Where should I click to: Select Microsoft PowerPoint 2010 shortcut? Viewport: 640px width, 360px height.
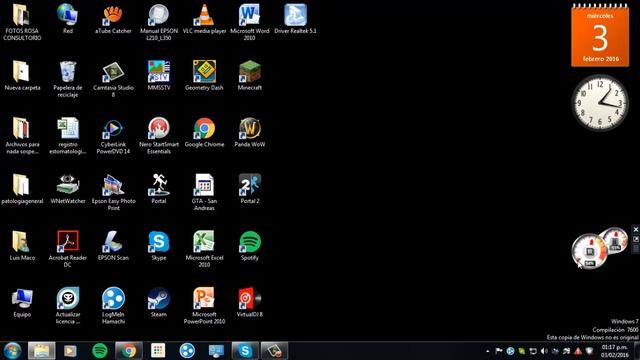(204, 306)
